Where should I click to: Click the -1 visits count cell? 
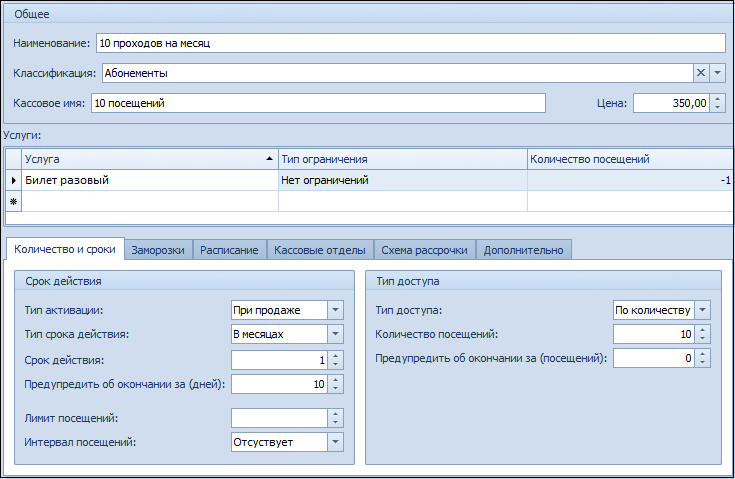tap(630, 180)
